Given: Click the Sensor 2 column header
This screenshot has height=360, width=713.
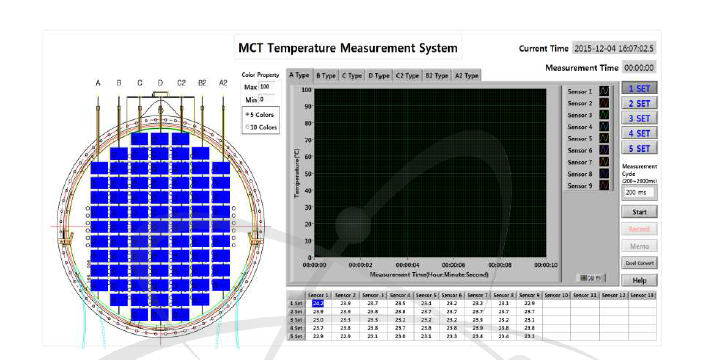Looking at the screenshot, I should pyautogui.click(x=345, y=295).
